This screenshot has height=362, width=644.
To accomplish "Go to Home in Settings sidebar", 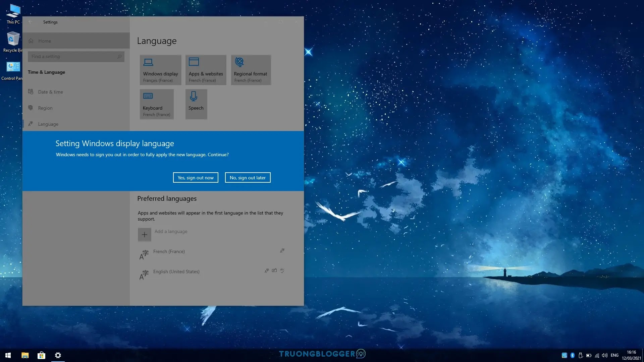I will pyautogui.click(x=76, y=41).
